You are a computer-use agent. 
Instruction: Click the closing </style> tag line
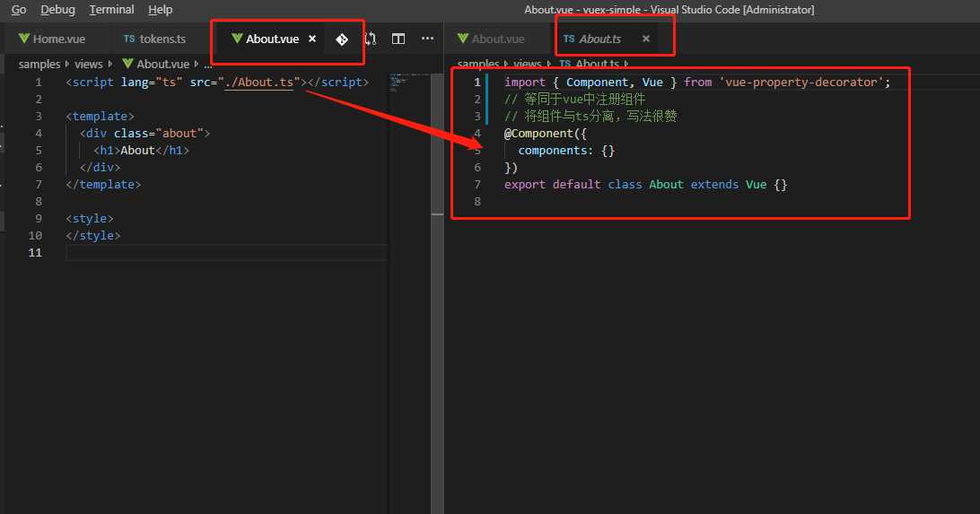pyautogui.click(x=93, y=235)
